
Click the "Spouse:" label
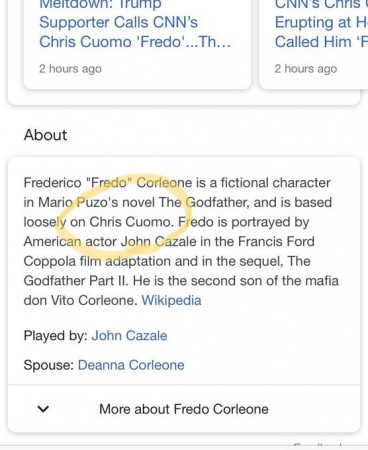tap(49, 365)
